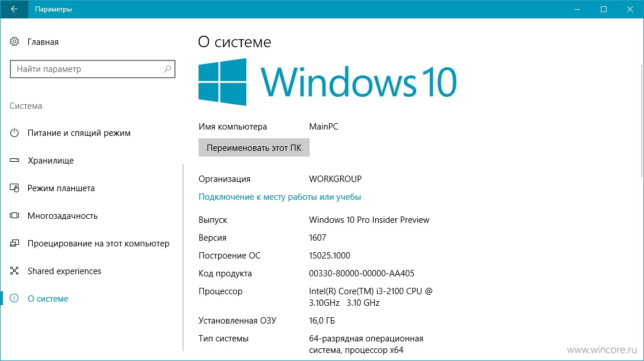
Task: Click the Windows 10 logo image
Action: 327,82
